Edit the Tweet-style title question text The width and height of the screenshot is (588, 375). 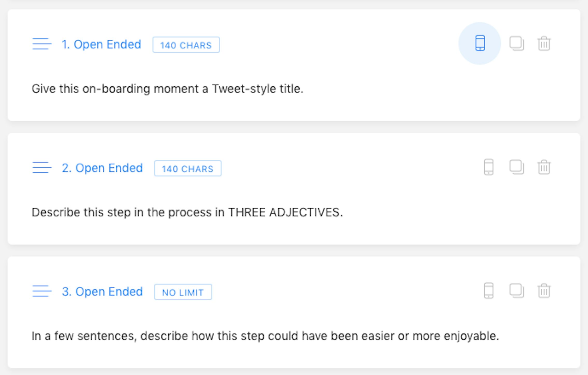(x=167, y=89)
